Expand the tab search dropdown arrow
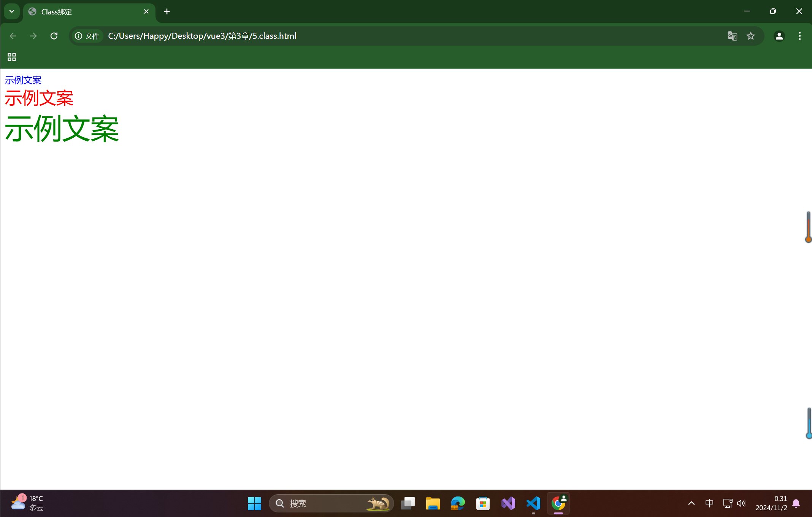 point(12,11)
